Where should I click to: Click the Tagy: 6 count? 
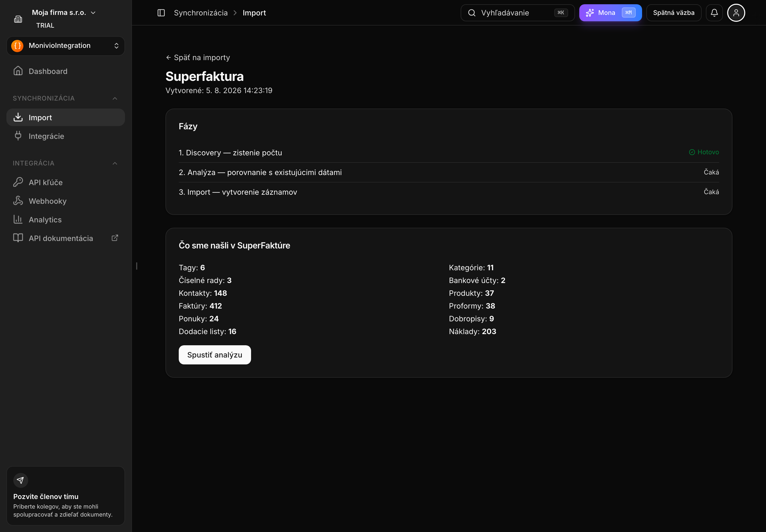pos(192,268)
